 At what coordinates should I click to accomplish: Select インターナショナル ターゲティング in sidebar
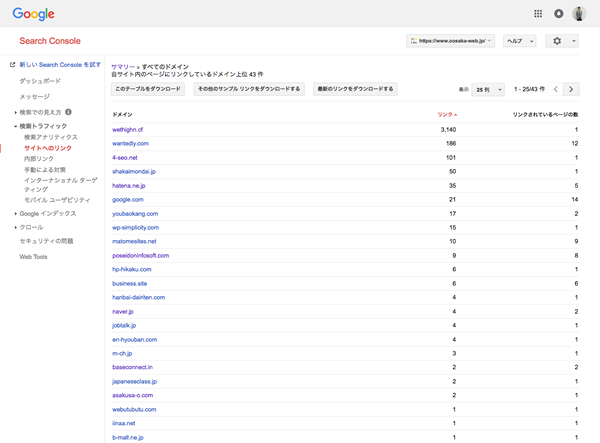coord(60,184)
